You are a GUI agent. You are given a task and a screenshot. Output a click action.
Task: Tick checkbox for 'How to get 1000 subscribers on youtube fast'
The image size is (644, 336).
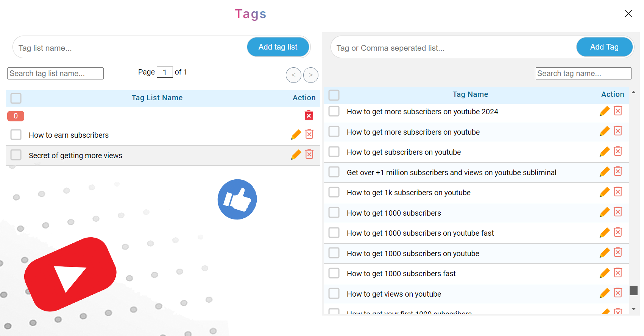point(334,232)
